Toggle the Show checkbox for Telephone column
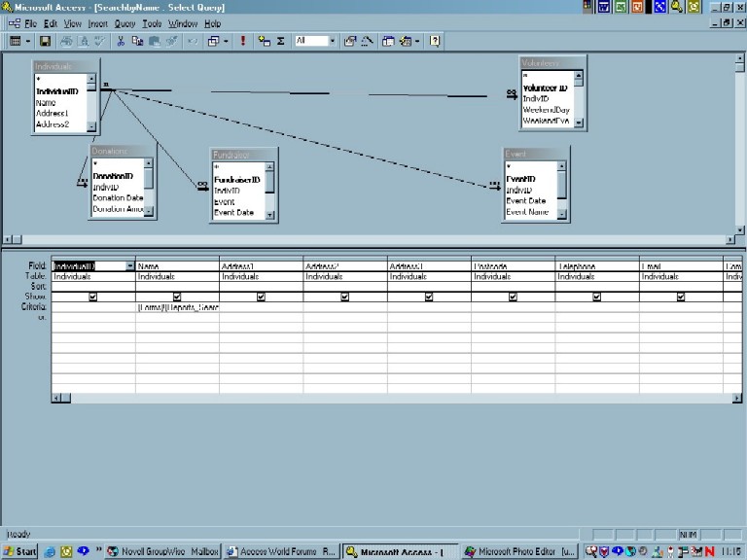The height and width of the screenshot is (560, 747). (596, 297)
